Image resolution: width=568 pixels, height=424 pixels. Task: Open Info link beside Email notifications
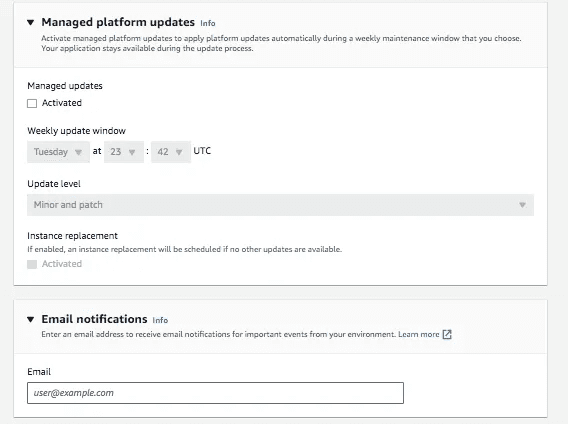tap(160, 320)
